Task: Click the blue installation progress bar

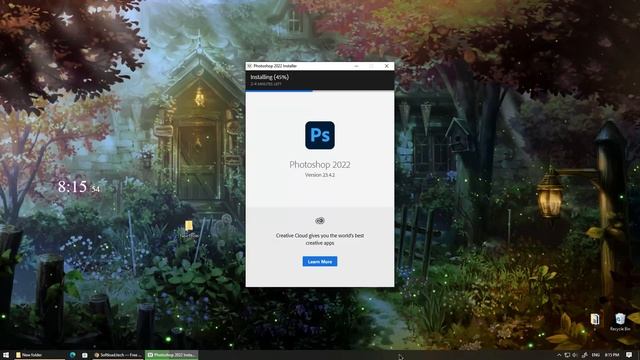Action: click(x=279, y=91)
